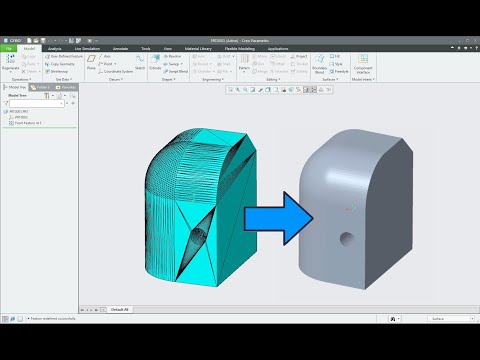Toggle the annotation display icon in graphics toolbar
The width and height of the screenshot is (480, 360).
click(x=306, y=90)
